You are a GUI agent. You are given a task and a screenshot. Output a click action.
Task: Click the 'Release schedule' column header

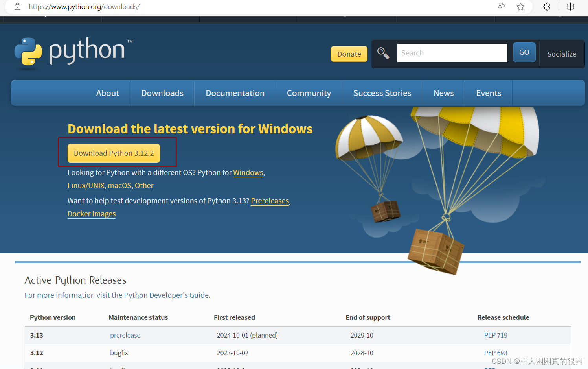tap(503, 317)
